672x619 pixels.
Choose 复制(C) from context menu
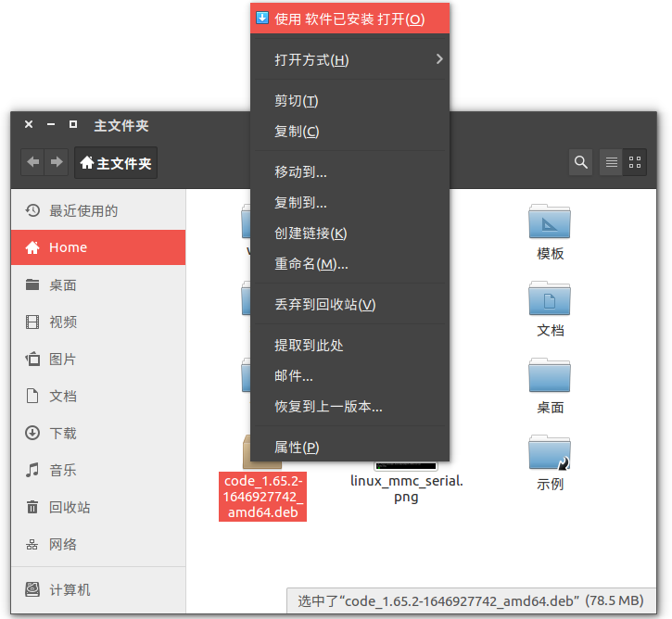click(x=349, y=131)
